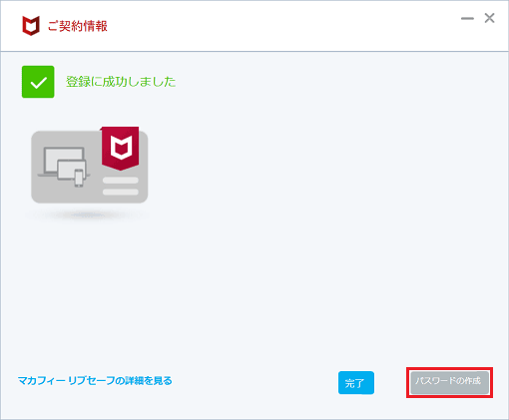509x420 pixels.
Task: Click the パスワードの作成 button
Action: click(449, 382)
